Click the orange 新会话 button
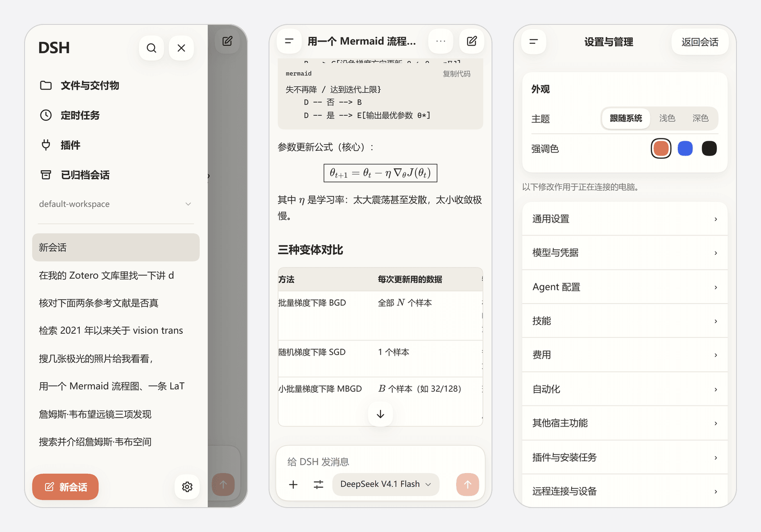The image size is (761, 532). [66, 487]
